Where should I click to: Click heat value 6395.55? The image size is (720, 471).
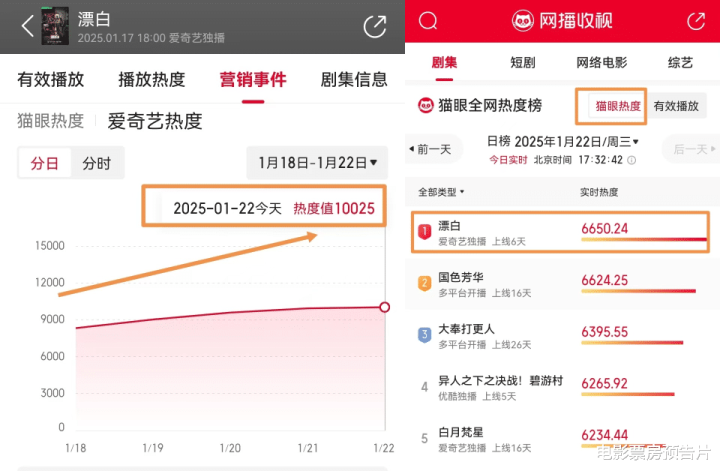604,332
